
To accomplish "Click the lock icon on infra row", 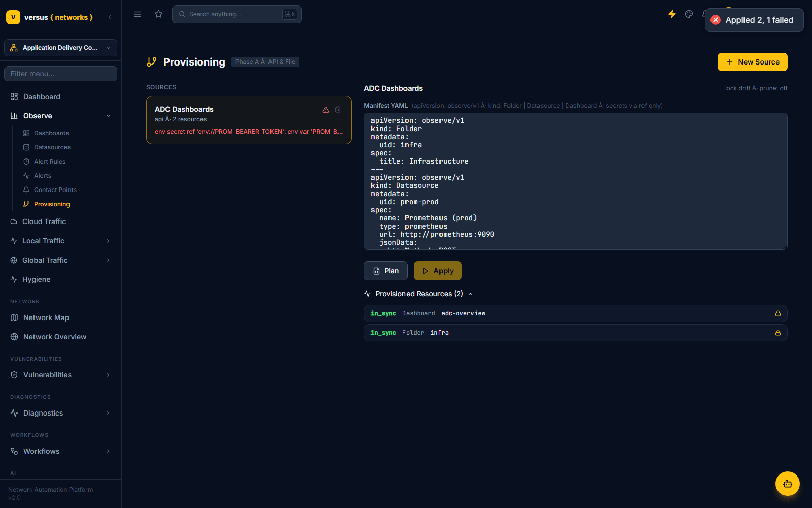I will [x=777, y=333].
